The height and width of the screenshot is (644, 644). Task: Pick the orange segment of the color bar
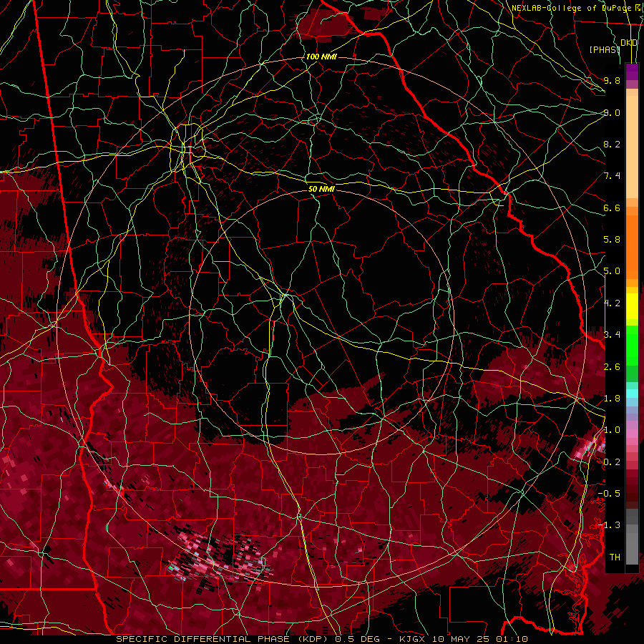click(632, 248)
